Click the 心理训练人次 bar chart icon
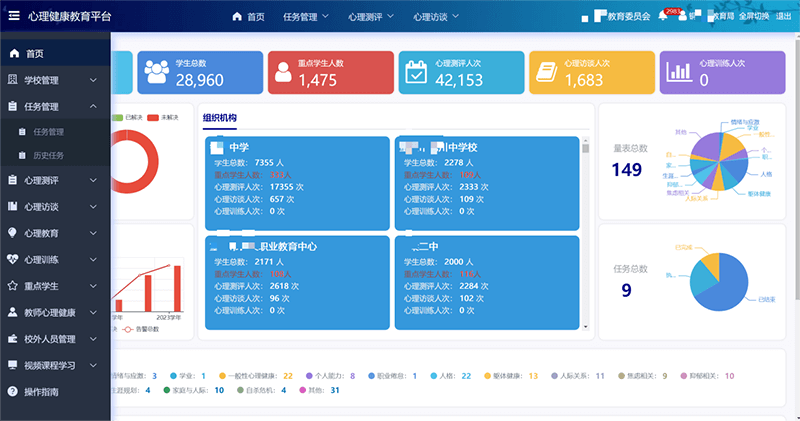The height and width of the screenshot is (421, 800). 681,72
